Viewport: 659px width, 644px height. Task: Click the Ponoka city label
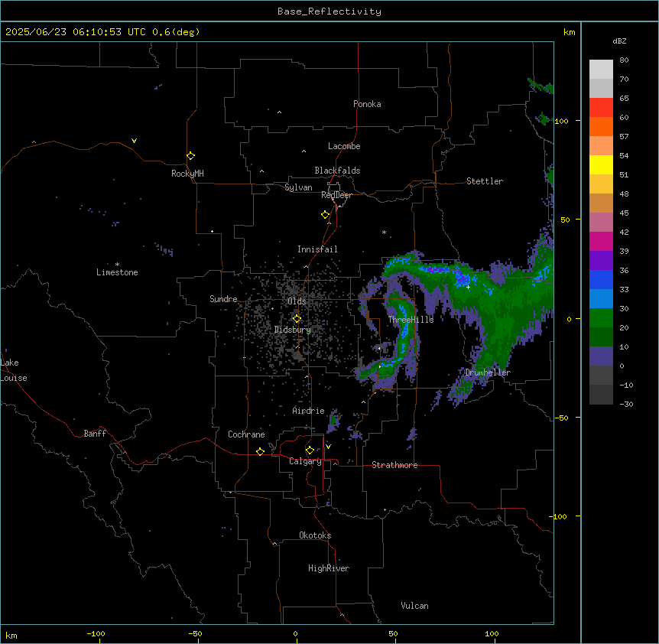pyautogui.click(x=367, y=104)
